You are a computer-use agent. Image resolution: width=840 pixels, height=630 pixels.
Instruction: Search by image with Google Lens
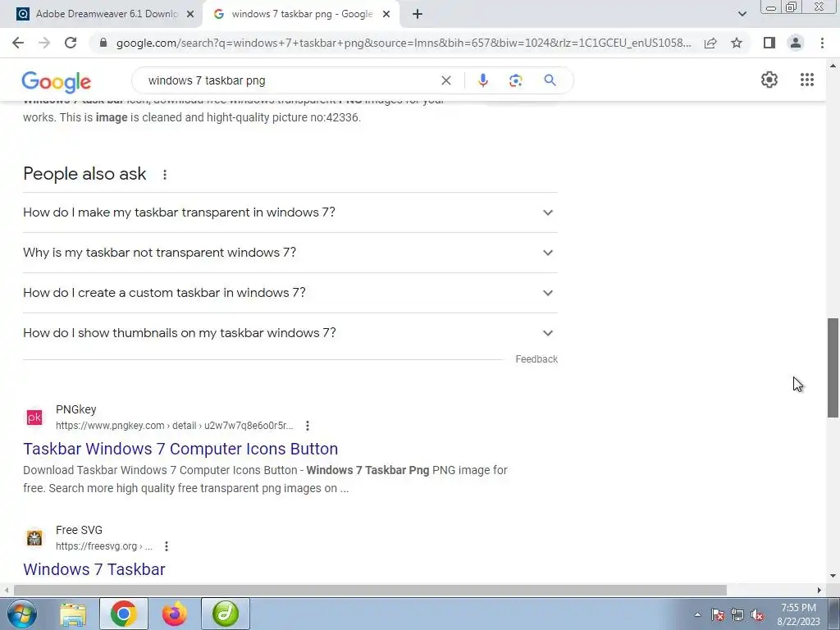[x=515, y=80]
